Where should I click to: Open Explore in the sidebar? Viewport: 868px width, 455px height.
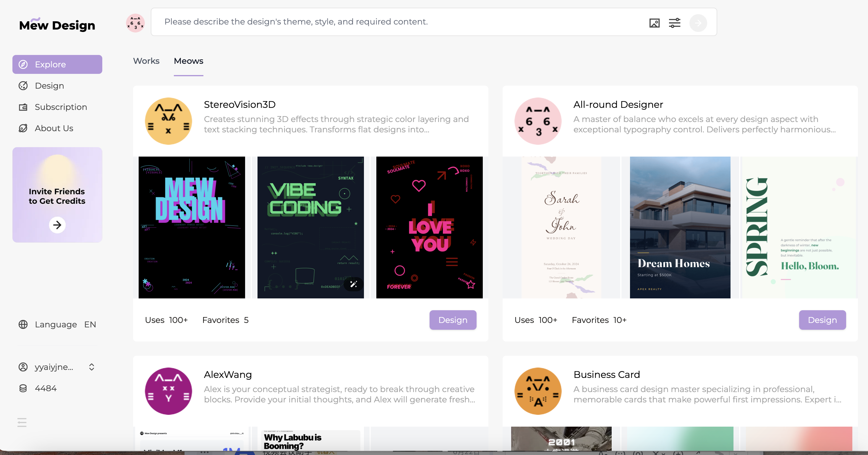pos(57,64)
